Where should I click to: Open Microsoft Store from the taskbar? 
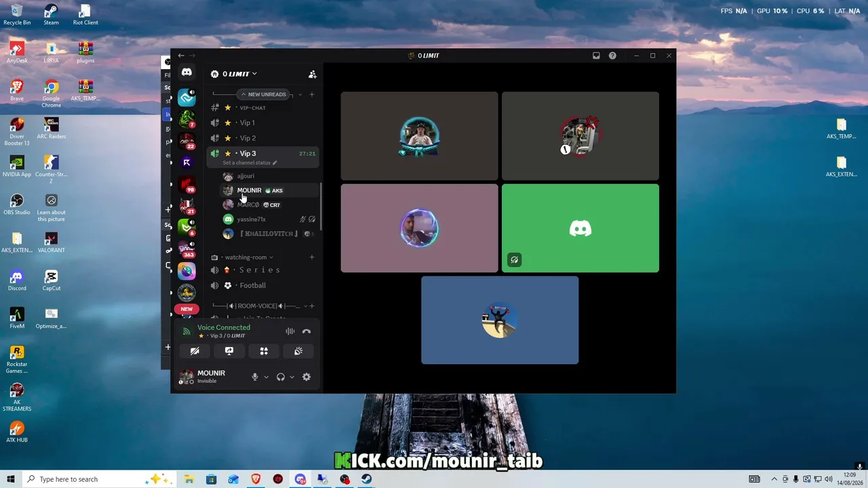click(212, 479)
